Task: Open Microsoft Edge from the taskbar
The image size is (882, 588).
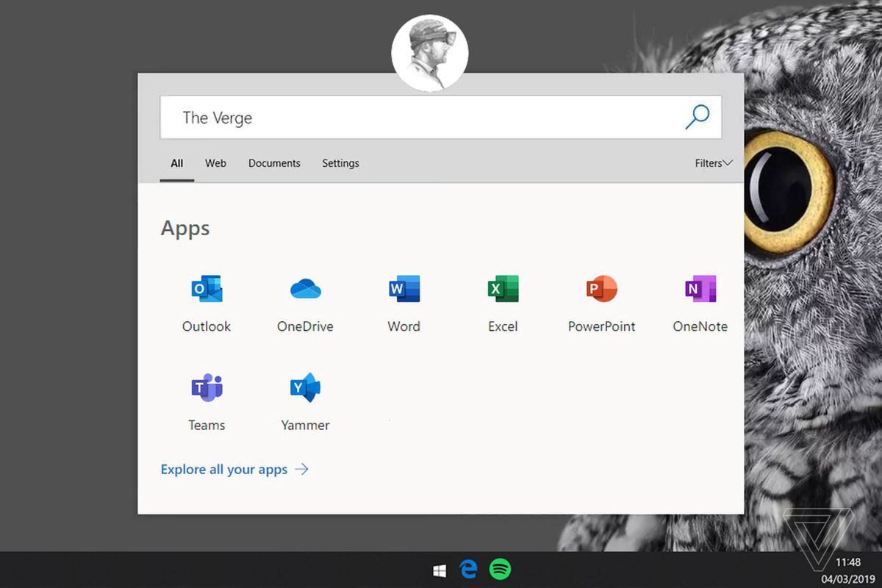Action: tap(468, 569)
